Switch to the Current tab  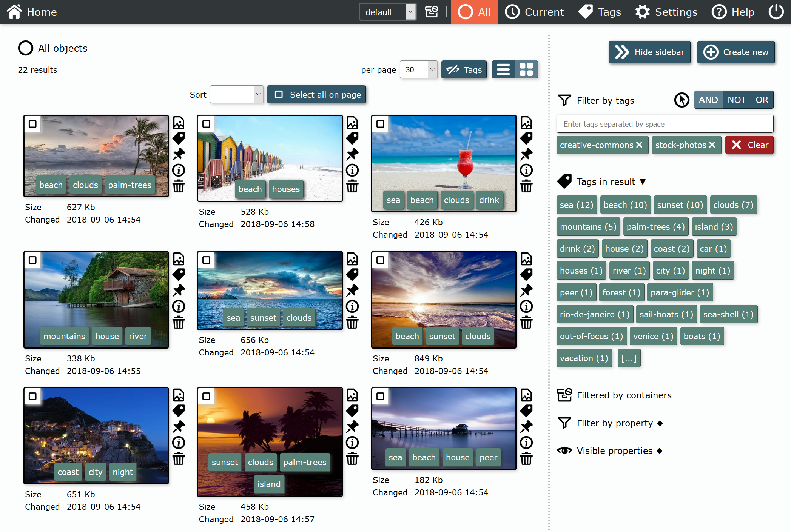pyautogui.click(x=534, y=12)
